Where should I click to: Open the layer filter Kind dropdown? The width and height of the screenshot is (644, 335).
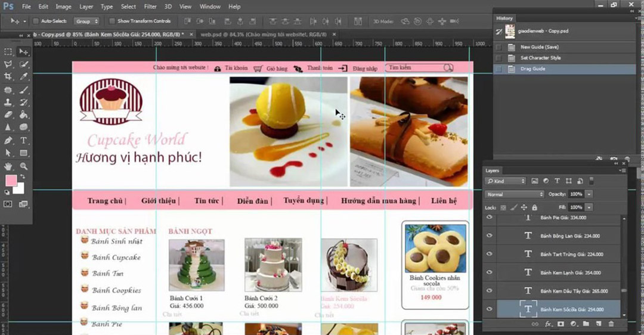pos(505,181)
